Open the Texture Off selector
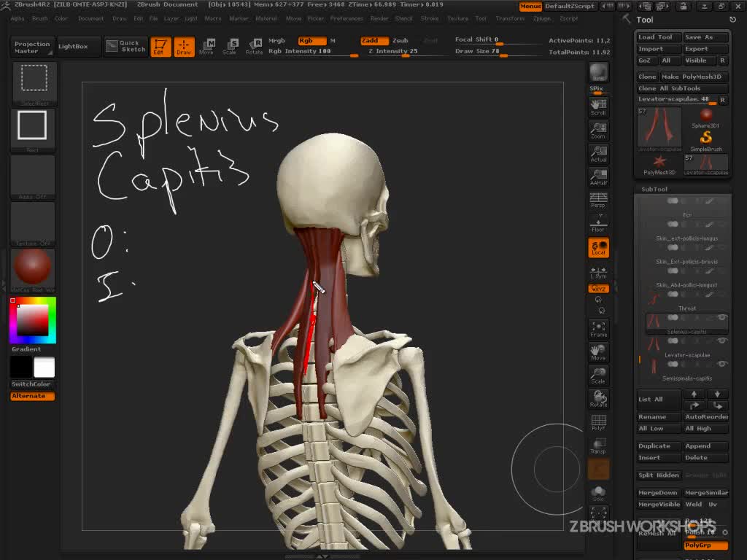The image size is (747, 560). point(32,223)
